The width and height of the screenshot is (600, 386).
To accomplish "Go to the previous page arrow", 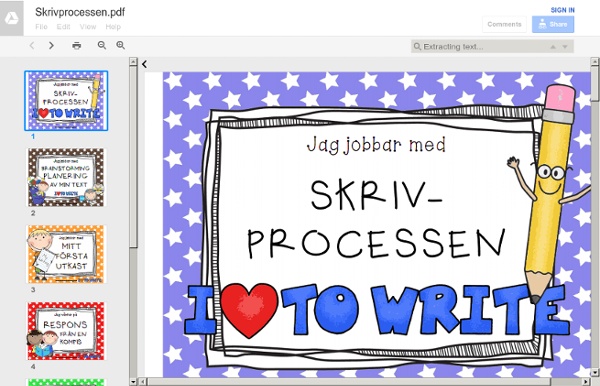I will tap(32, 46).
